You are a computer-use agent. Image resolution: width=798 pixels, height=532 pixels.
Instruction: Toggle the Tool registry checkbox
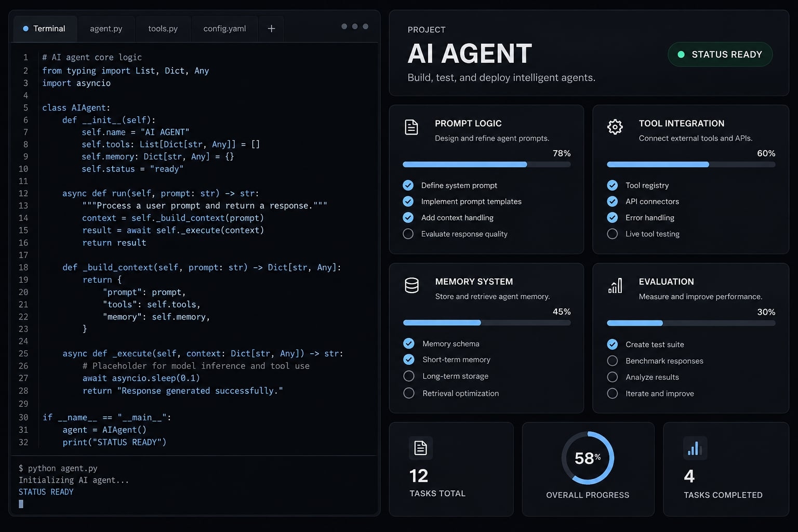click(613, 185)
